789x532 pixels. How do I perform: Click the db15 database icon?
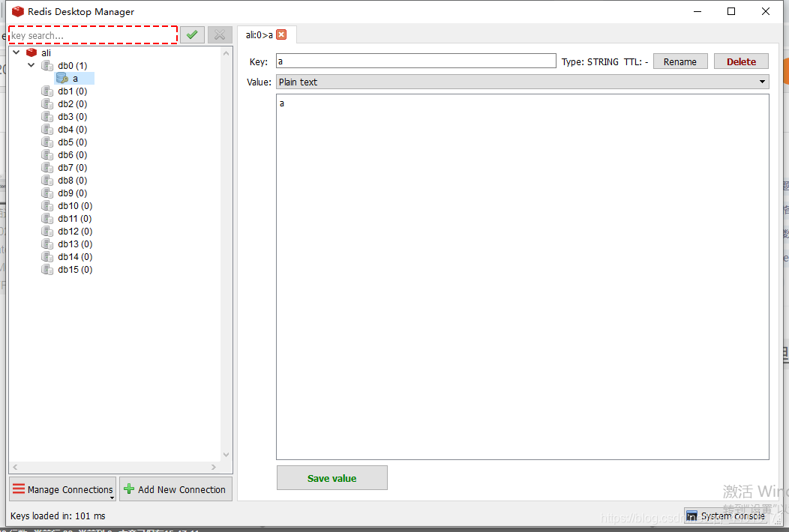click(47, 270)
